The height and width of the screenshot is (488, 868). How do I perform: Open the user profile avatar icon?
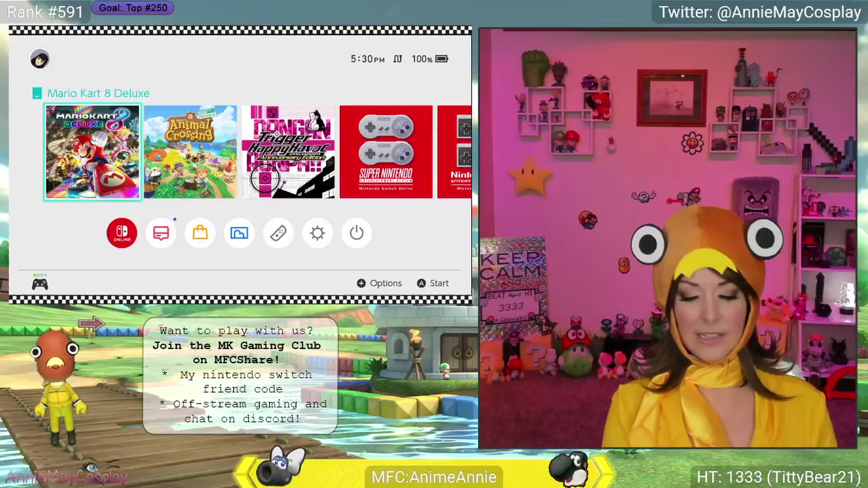(x=40, y=59)
